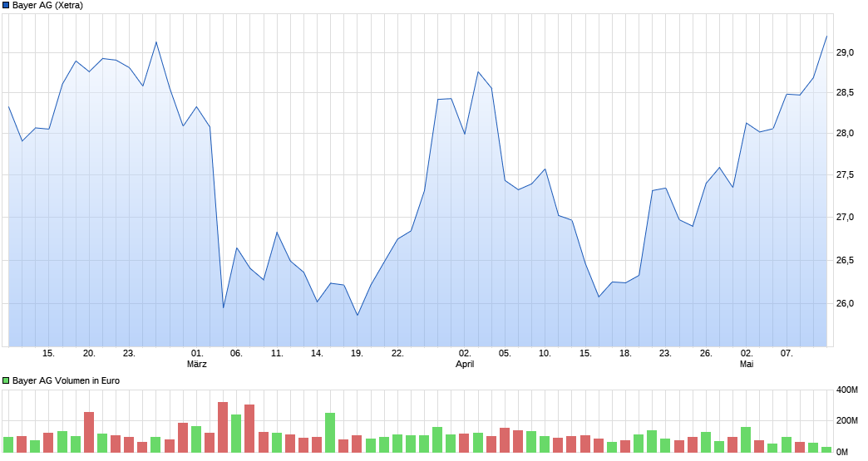The width and height of the screenshot is (868, 461).
Task: Click the 0M volume axis label
Action: (842, 452)
